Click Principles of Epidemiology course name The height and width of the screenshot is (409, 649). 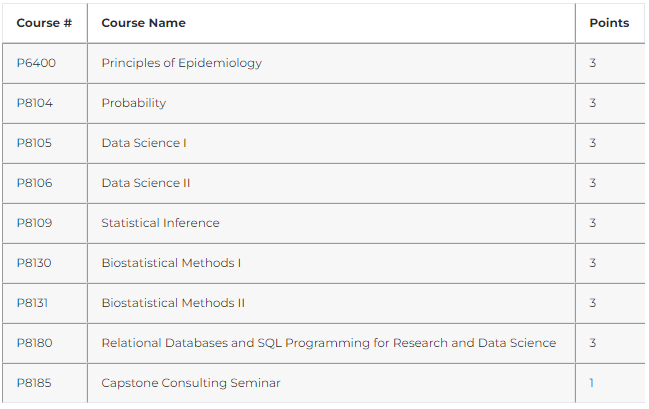182,63
